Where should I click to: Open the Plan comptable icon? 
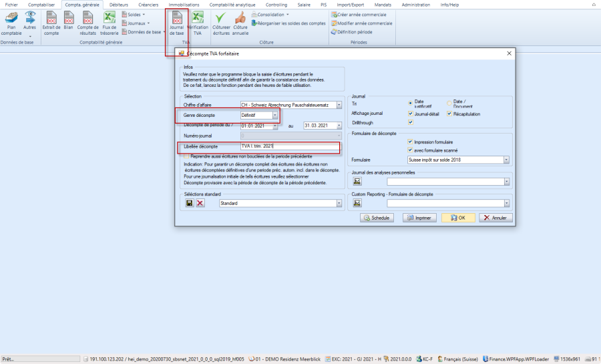pos(11,23)
